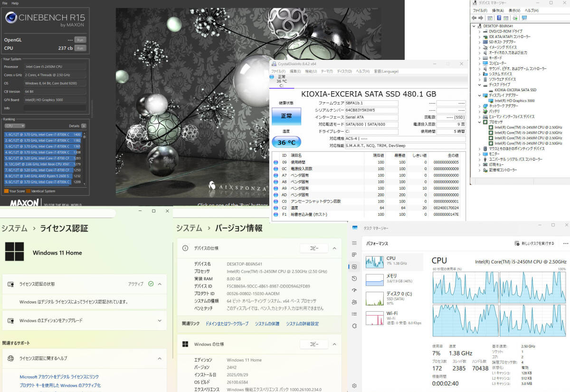570x392 pixels.
Task: Expand the キーボード node in Device Manager
Action: click(x=480, y=58)
